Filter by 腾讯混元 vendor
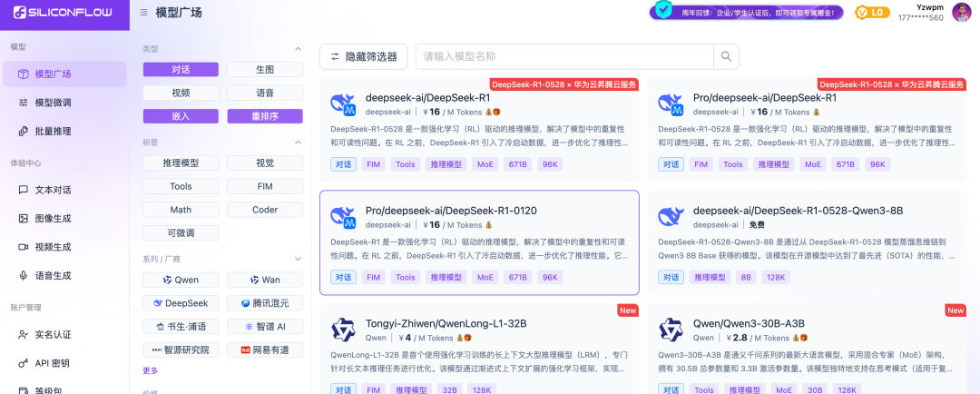The width and height of the screenshot is (980, 394). coord(265,303)
